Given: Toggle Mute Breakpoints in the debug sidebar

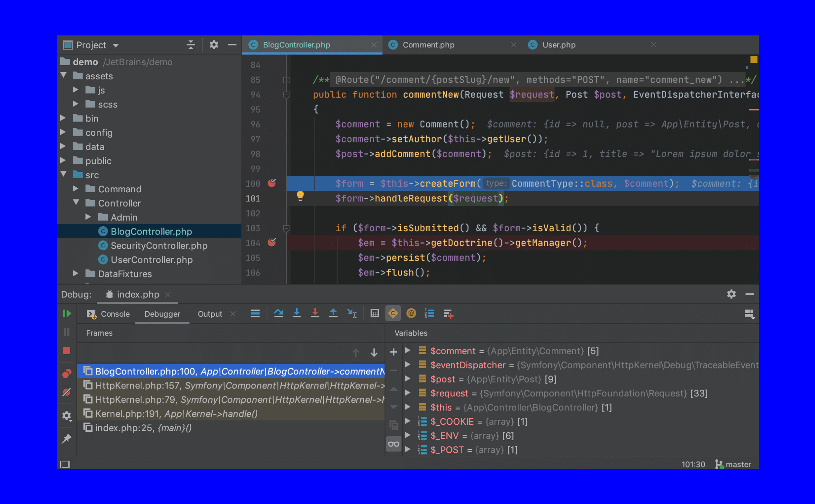Looking at the screenshot, I should [x=67, y=392].
